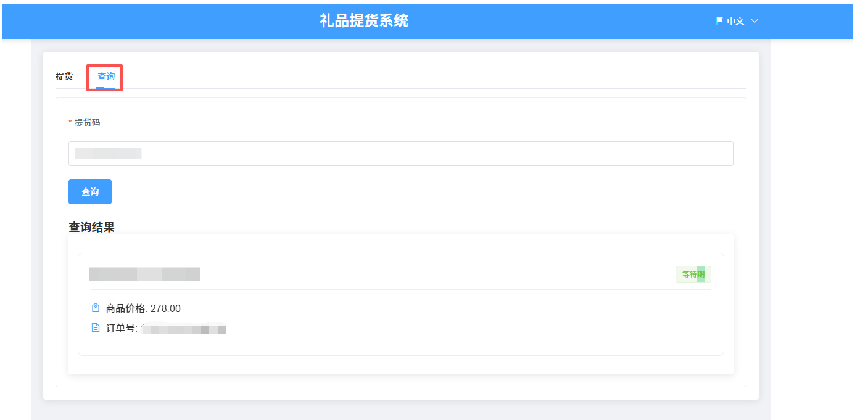
Task: Click the green 等待期 status tag
Action: pyautogui.click(x=693, y=274)
